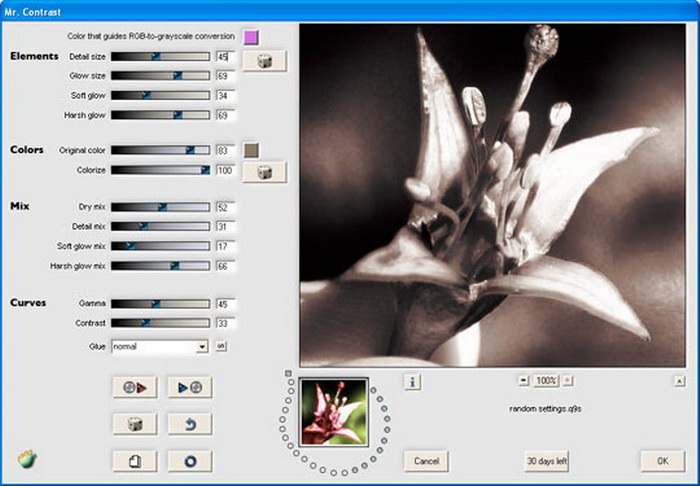Image resolution: width=700 pixels, height=486 pixels.
Task: Open the Glue 'normal' dropdown
Action: pyautogui.click(x=160, y=346)
